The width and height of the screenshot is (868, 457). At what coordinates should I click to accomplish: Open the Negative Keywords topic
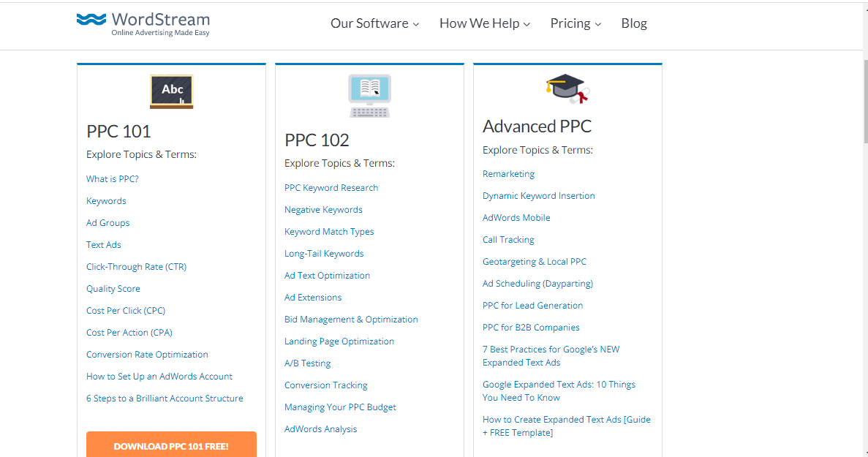[x=323, y=210]
